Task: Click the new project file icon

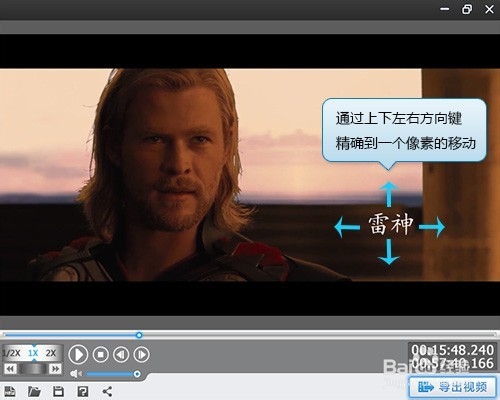Action: [x=10, y=391]
